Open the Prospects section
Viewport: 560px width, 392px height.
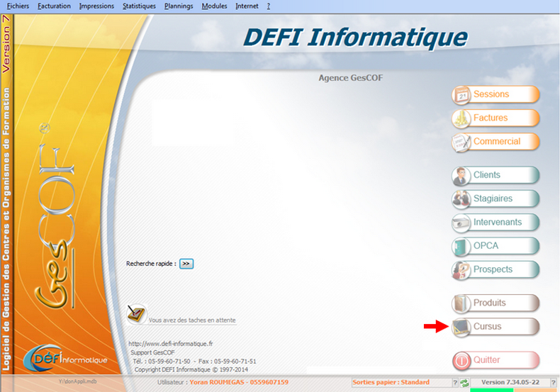(x=495, y=270)
